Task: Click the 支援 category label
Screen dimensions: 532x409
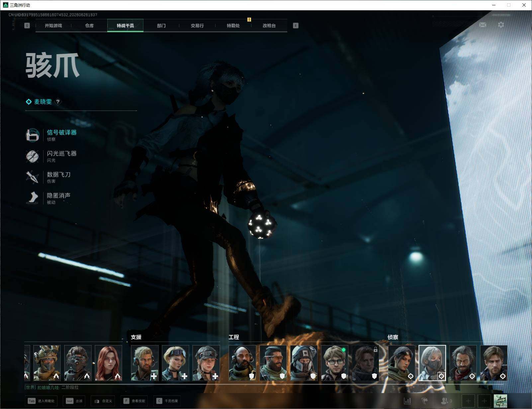Action: click(136, 337)
